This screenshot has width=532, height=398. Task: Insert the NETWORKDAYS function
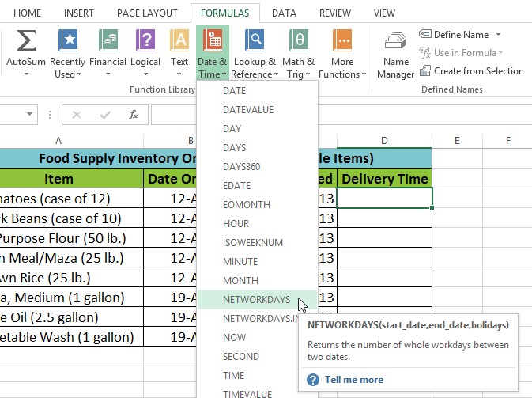[257, 300]
